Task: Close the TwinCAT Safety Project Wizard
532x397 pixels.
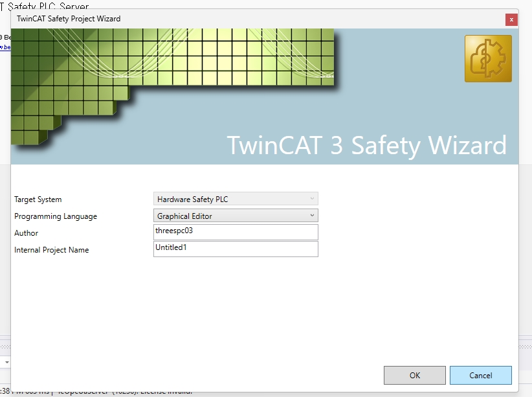Action: point(511,19)
